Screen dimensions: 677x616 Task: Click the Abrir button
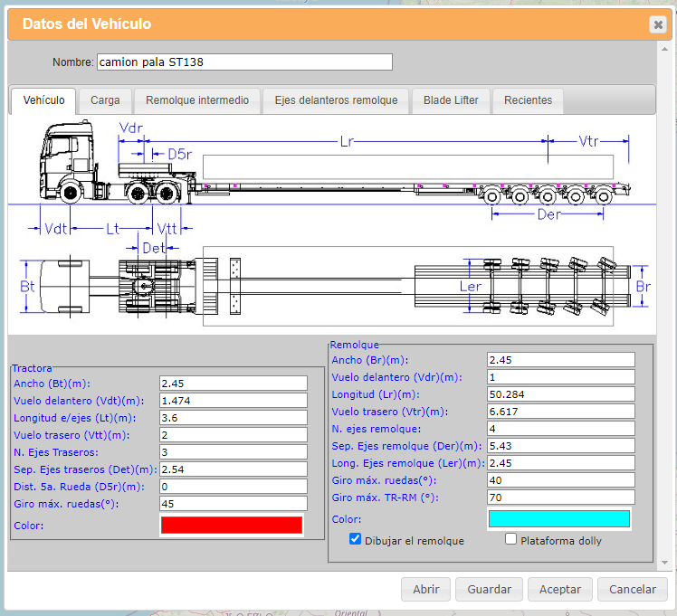pyautogui.click(x=425, y=589)
